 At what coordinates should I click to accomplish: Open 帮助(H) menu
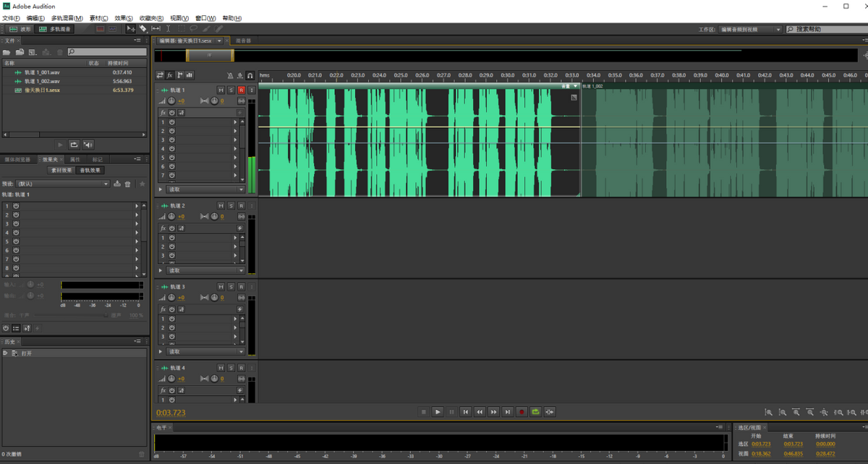[x=232, y=18]
